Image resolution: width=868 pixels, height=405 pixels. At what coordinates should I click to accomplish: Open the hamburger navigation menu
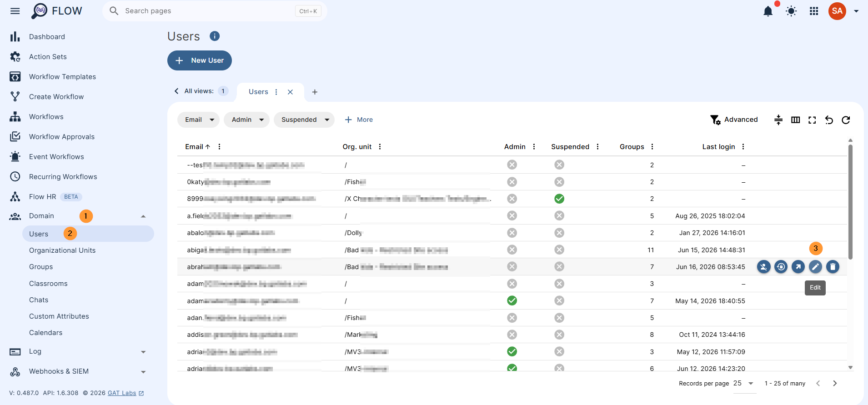(15, 11)
